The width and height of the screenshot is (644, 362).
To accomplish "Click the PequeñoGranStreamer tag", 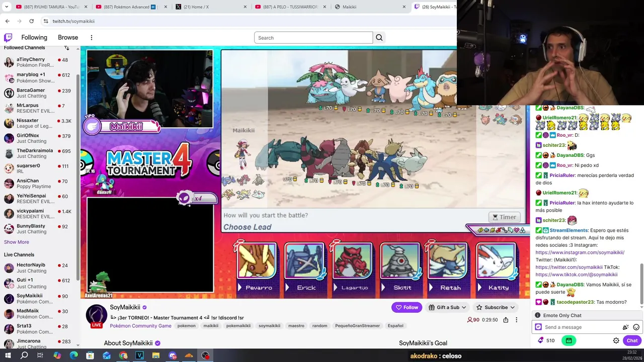I will pyautogui.click(x=357, y=326).
